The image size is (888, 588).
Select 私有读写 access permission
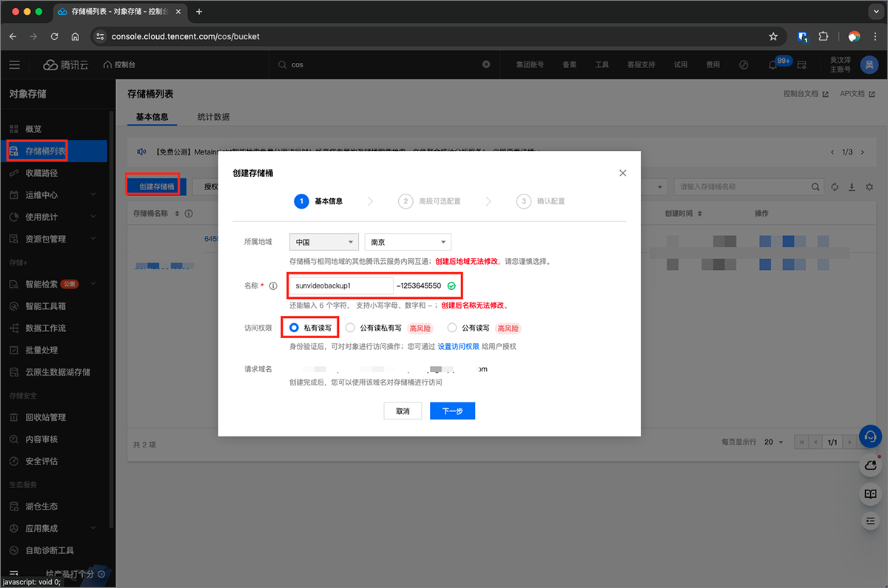pyautogui.click(x=295, y=328)
